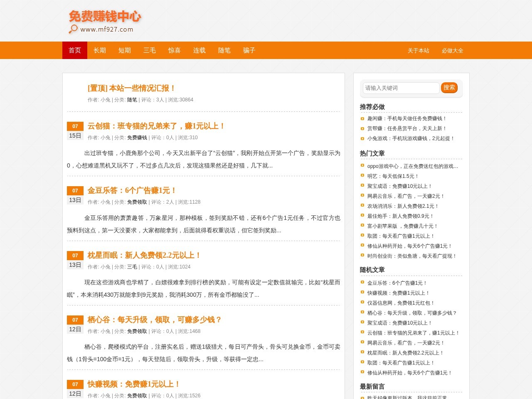Screen dimensions: 532x399
Task: Click date badge 07 15日 beside 云创猫
Action: pos(75,131)
